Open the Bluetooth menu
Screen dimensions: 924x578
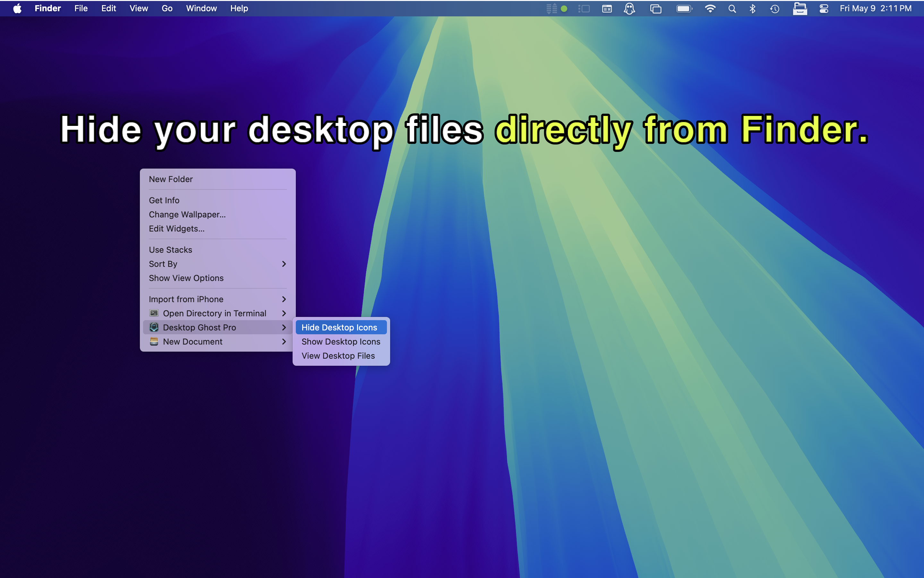click(753, 8)
